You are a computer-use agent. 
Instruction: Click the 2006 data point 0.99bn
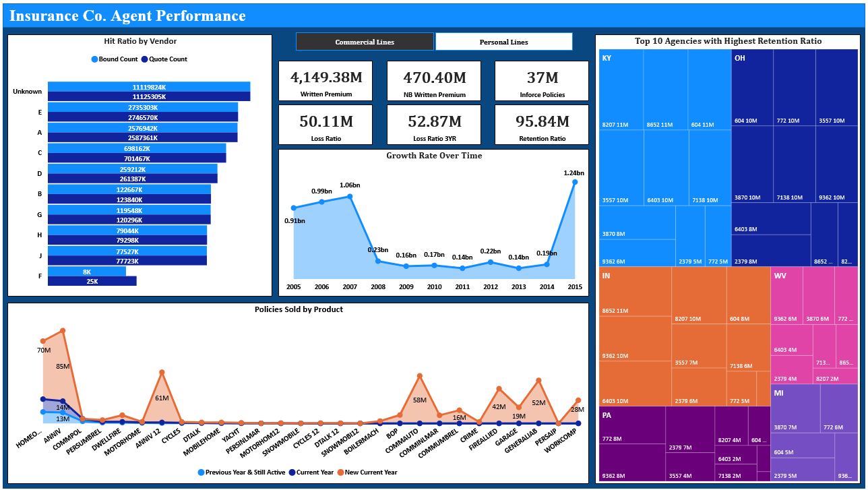[x=321, y=202]
